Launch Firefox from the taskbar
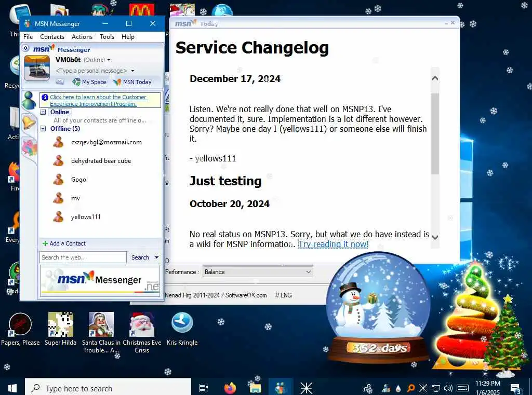Viewport: 532px width, 395px height. tap(230, 388)
